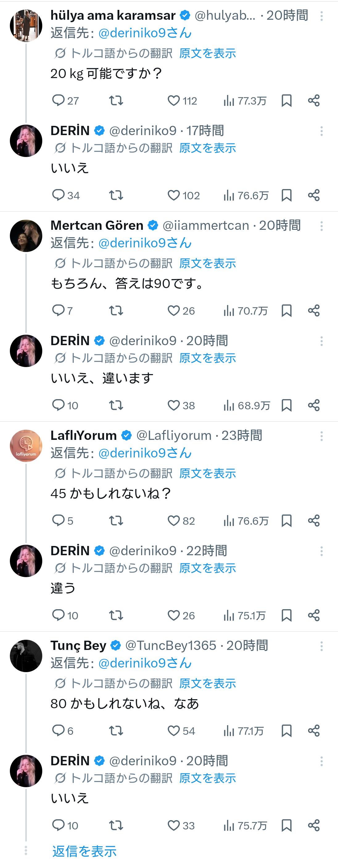This screenshot has height=868, width=338.
Task: Bookmark LaflıYorum's 45 reply
Action: pyautogui.click(x=286, y=521)
